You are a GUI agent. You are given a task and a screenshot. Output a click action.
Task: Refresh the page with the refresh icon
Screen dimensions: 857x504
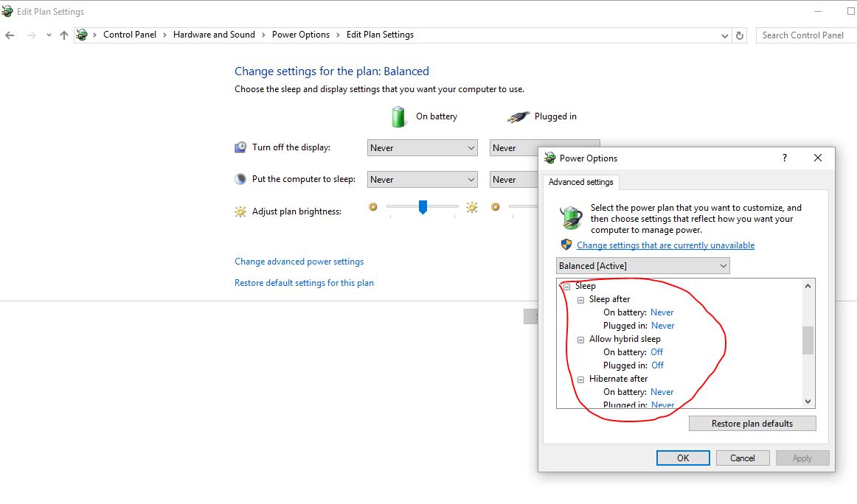[x=740, y=35]
